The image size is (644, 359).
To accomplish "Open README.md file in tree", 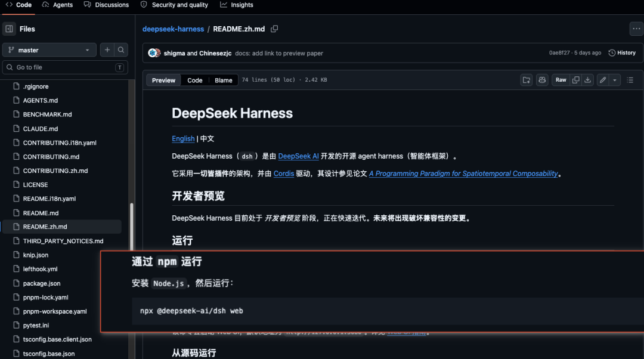I will (41, 213).
